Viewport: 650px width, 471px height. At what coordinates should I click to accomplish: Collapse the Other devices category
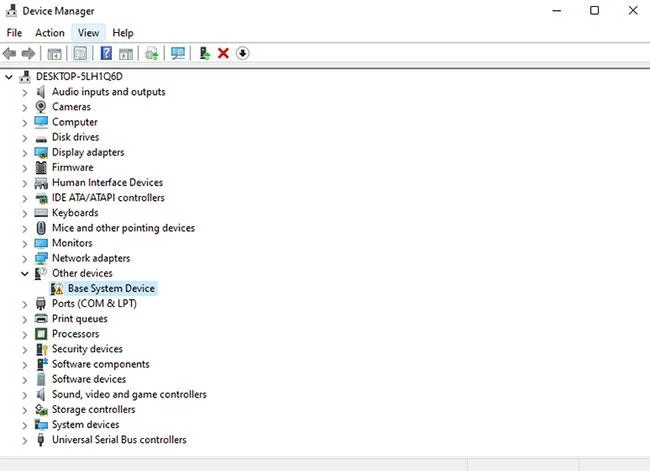(x=25, y=274)
